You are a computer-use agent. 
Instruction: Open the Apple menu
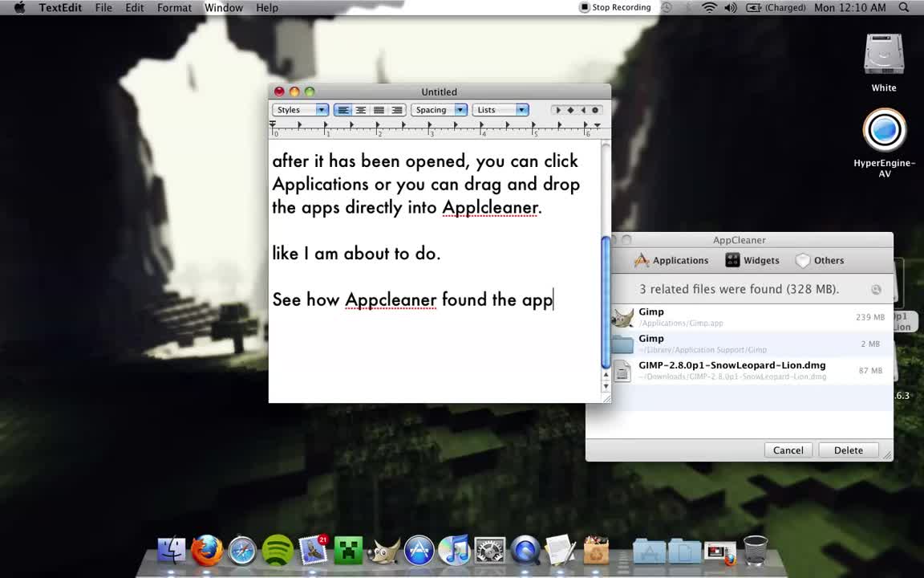(x=19, y=8)
